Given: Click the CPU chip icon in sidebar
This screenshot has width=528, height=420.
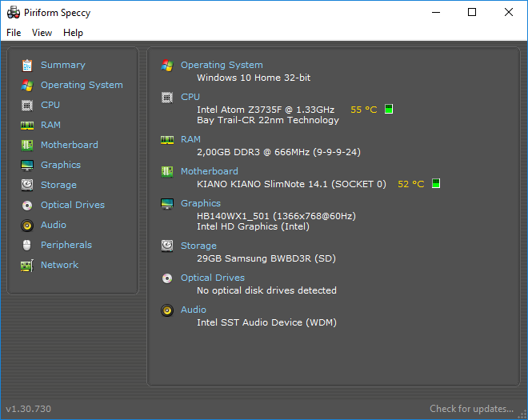Looking at the screenshot, I should (x=27, y=106).
